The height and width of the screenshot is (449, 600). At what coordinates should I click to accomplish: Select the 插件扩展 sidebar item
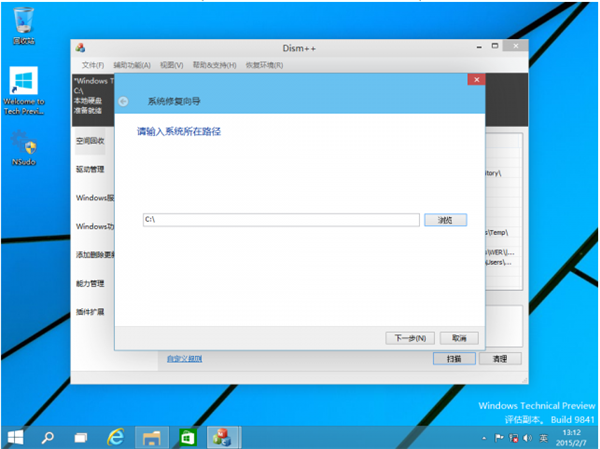90,312
